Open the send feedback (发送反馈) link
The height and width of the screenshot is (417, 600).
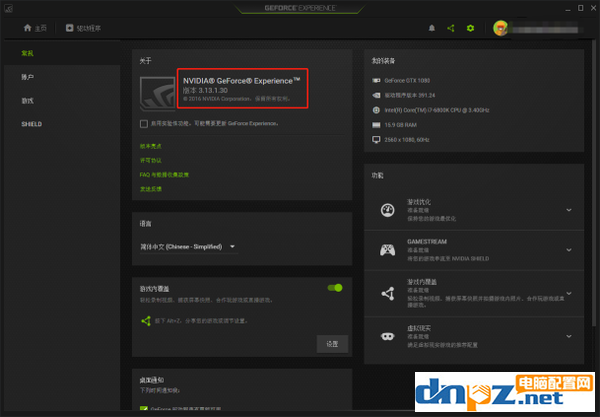[150, 189]
